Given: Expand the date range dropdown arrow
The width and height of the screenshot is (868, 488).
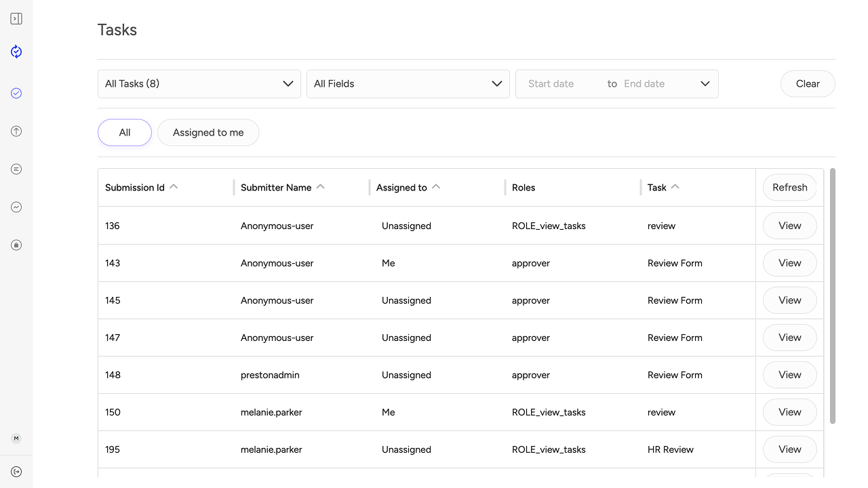Looking at the screenshot, I should (x=705, y=84).
